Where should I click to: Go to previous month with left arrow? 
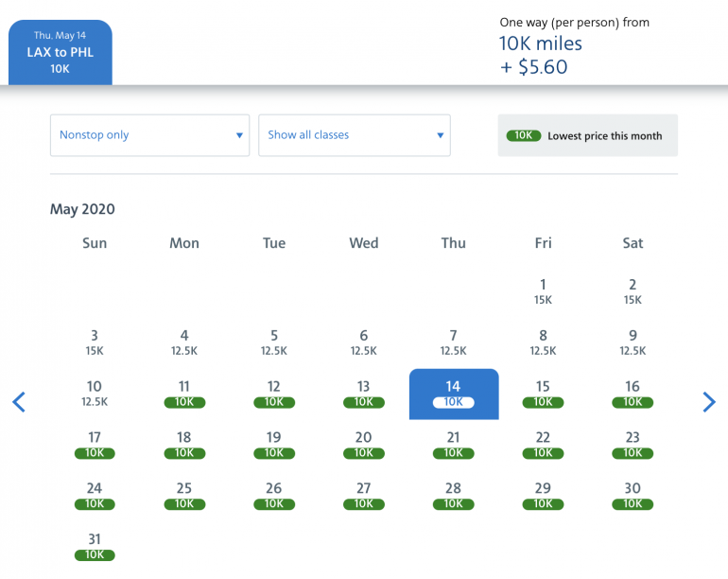19,402
